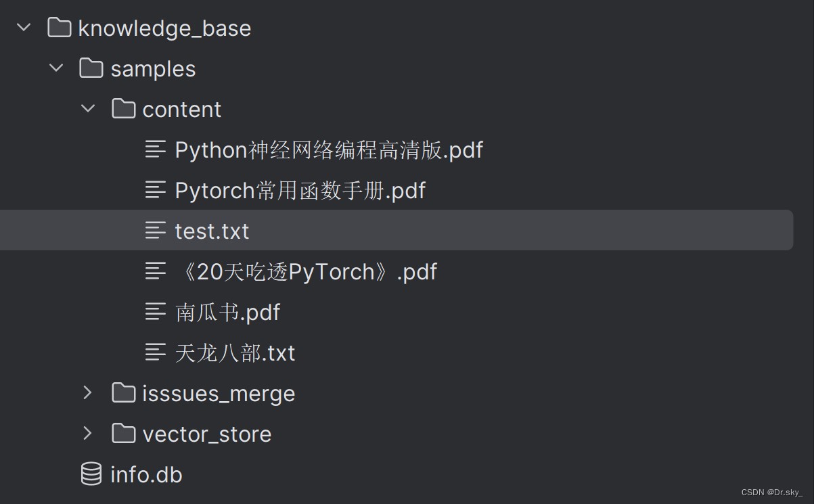
Task: Click the samples folder icon
Action: coord(91,68)
